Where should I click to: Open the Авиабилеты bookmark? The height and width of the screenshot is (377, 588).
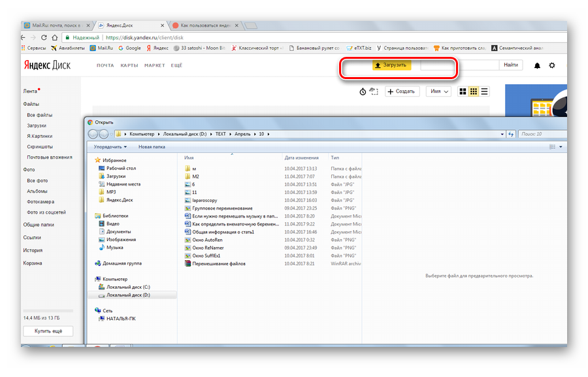(68, 48)
